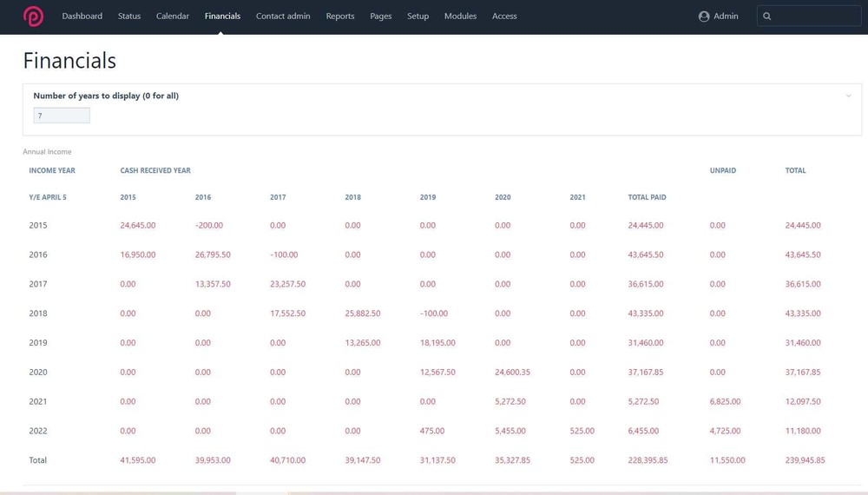Click the pink logo icon in navbar

[33, 16]
